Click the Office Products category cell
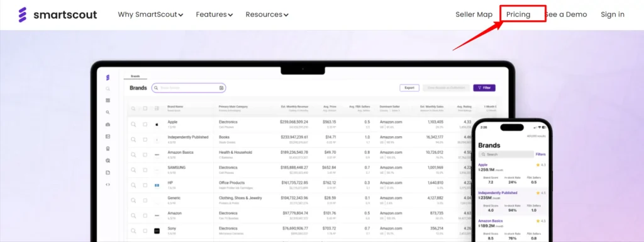Image resolution: width=644 pixels, height=242 pixels. click(x=231, y=183)
